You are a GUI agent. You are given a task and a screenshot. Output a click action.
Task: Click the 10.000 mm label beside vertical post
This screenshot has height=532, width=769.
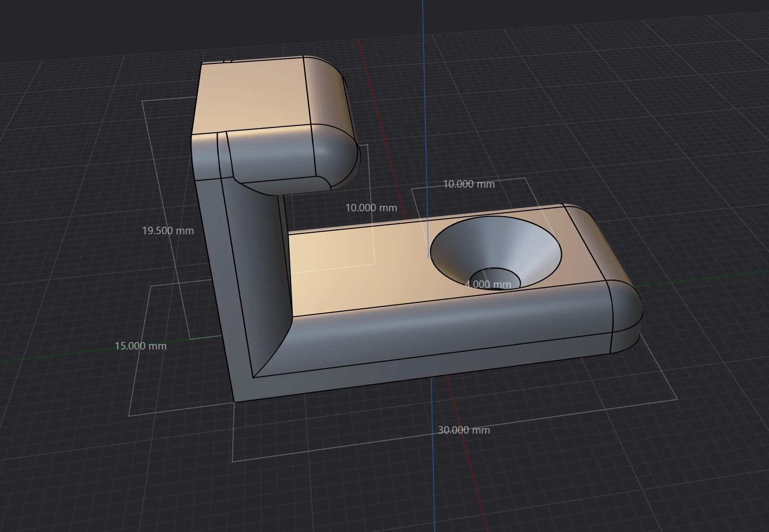click(371, 208)
